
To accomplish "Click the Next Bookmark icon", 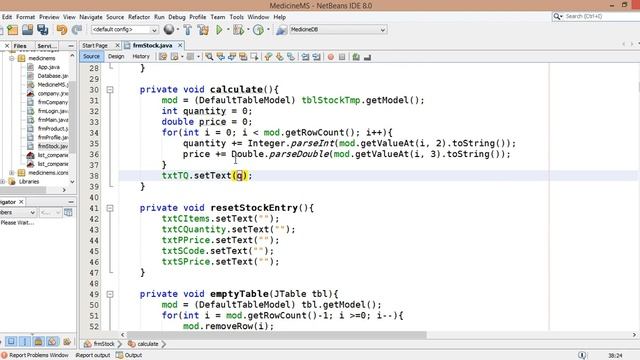I will 280,57.
